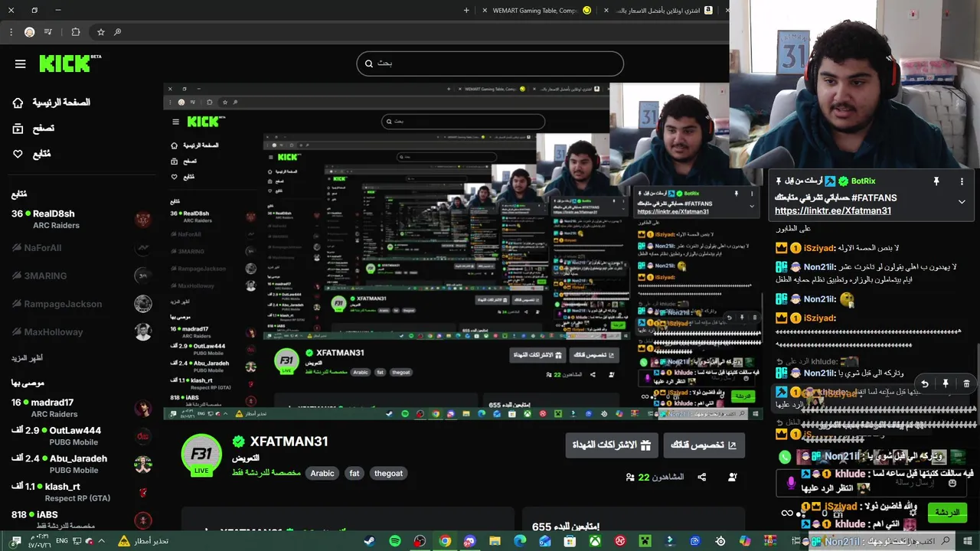
Task: Open MaxHolloway channel row
Action: click(x=81, y=332)
